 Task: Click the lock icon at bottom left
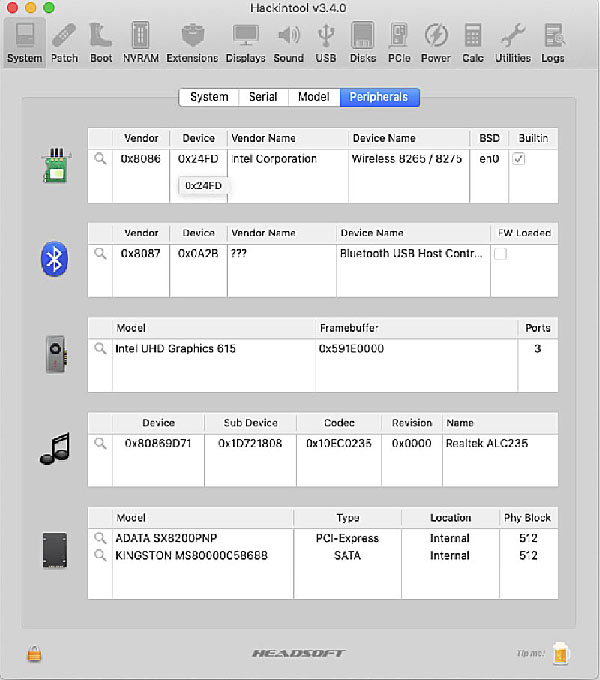34,654
